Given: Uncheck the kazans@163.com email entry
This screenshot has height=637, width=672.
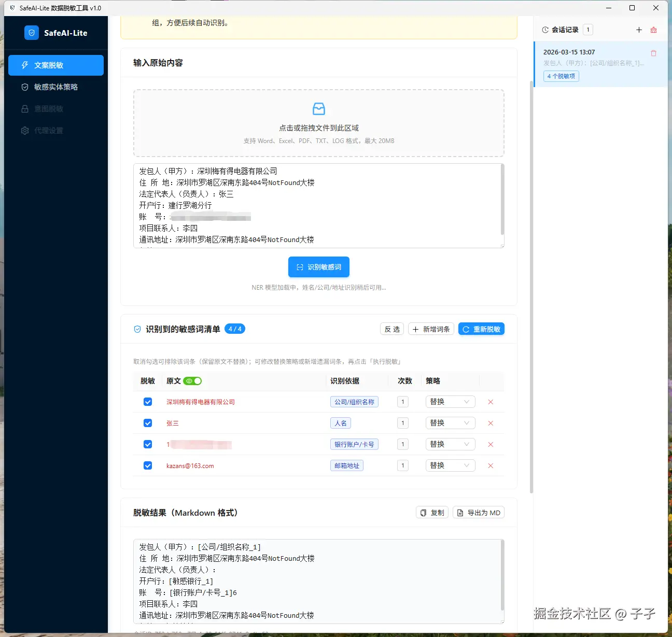Looking at the screenshot, I should click(147, 465).
